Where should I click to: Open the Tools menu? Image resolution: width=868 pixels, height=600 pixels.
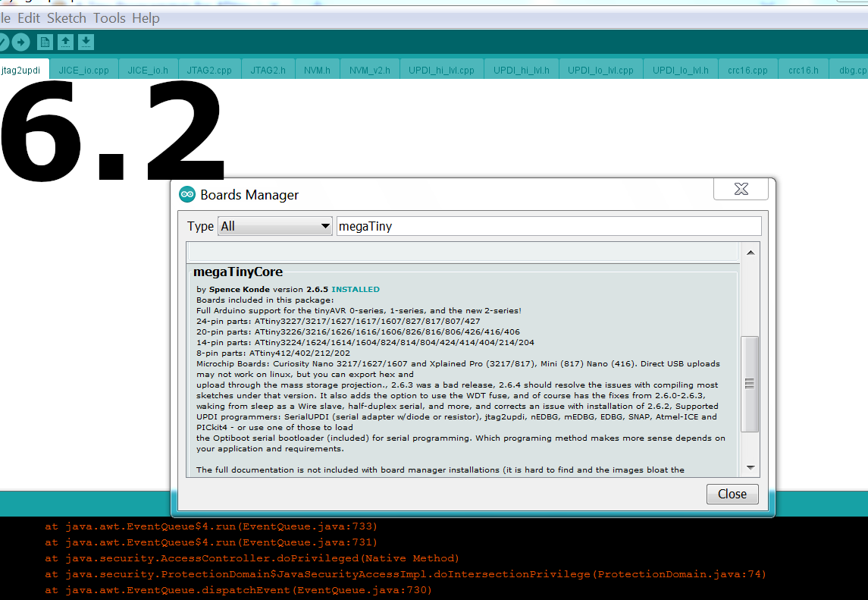tap(109, 17)
